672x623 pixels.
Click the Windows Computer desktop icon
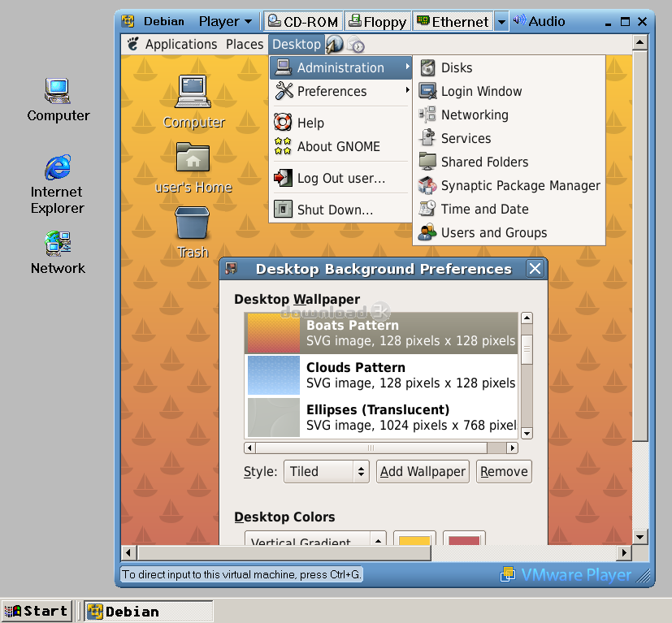[58, 100]
